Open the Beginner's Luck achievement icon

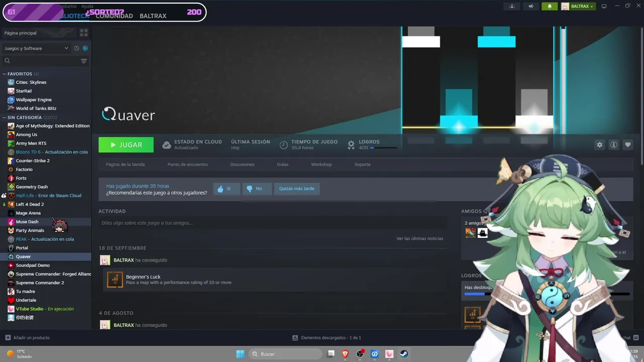pyautogui.click(x=115, y=280)
